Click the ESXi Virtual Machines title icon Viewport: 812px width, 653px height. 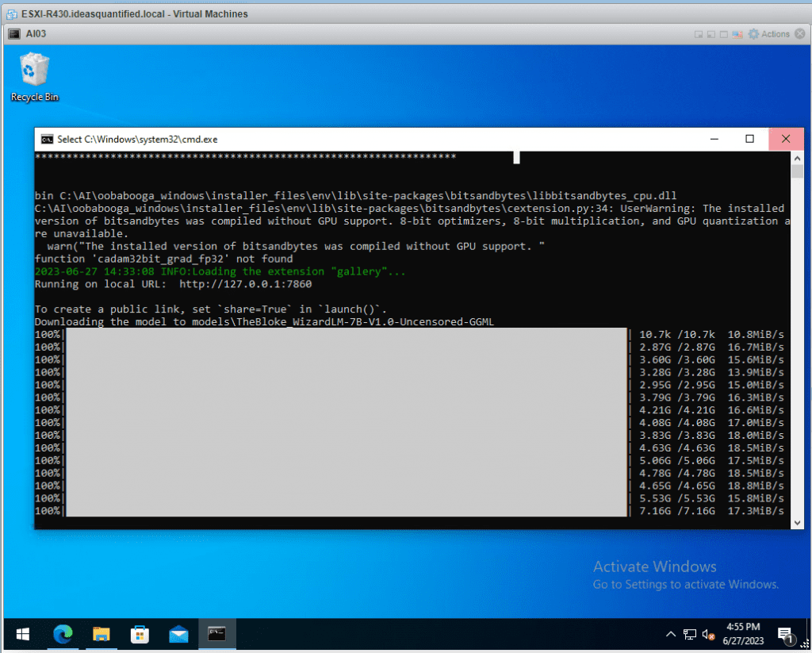pyautogui.click(x=12, y=14)
